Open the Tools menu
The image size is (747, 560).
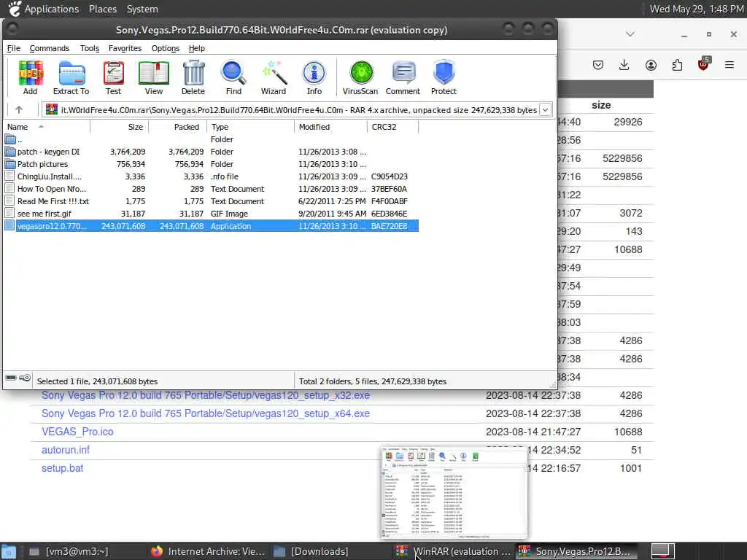[x=90, y=48]
